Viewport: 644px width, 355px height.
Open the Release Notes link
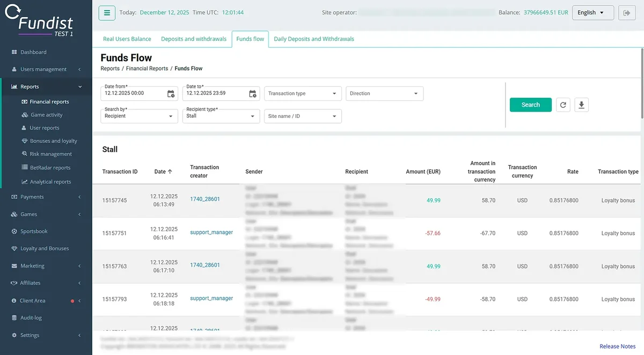pyautogui.click(x=617, y=346)
